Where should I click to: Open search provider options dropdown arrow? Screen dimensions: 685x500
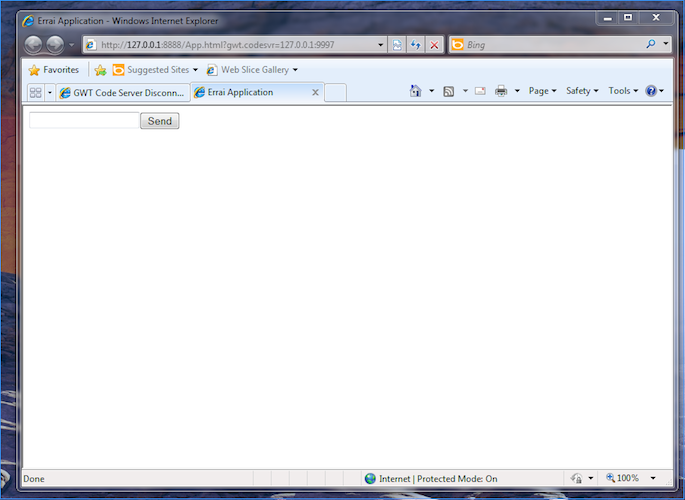coord(666,44)
